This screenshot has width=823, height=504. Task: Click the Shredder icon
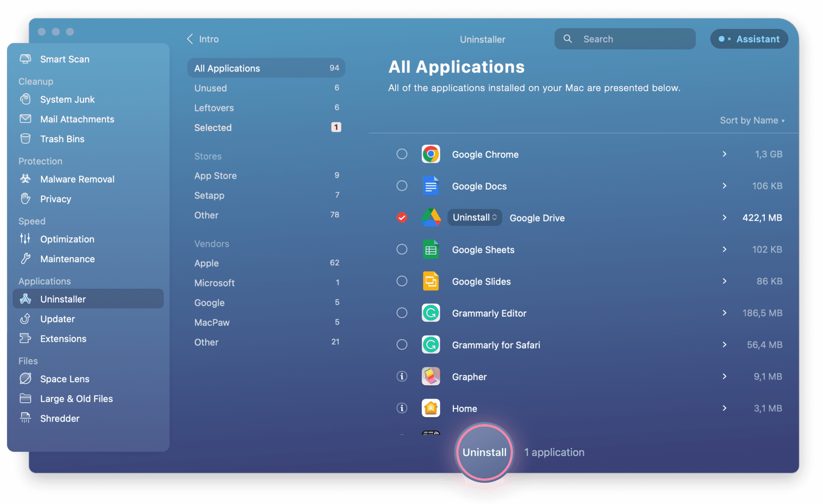25,418
